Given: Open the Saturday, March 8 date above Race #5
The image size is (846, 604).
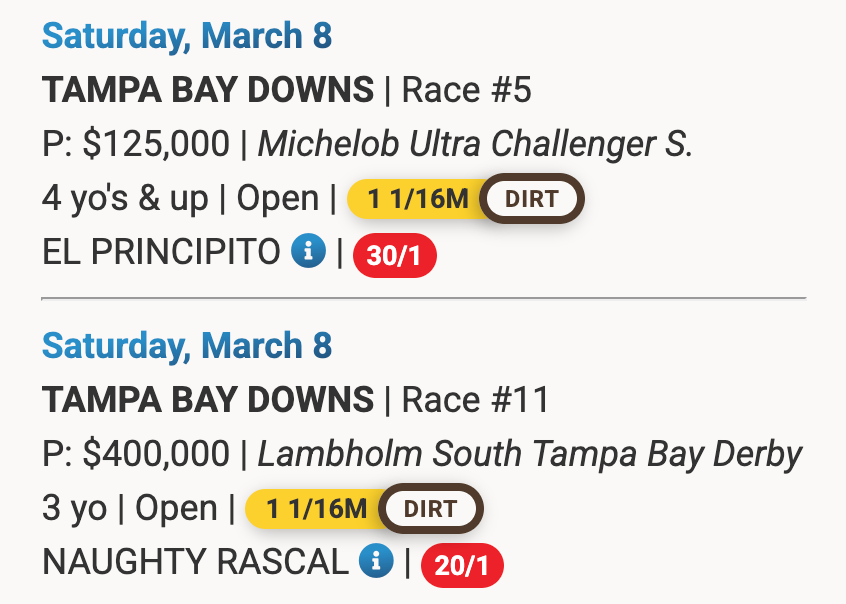Looking at the screenshot, I should pos(186,37).
